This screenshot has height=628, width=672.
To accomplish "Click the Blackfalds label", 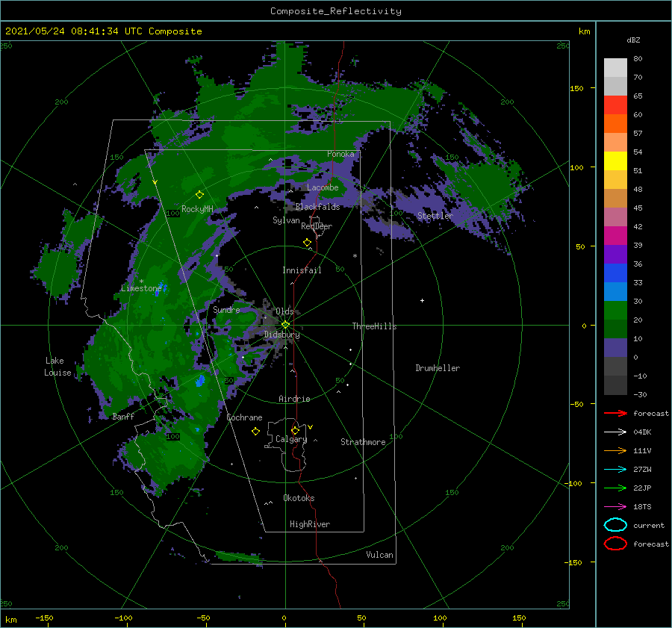I will tap(317, 207).
